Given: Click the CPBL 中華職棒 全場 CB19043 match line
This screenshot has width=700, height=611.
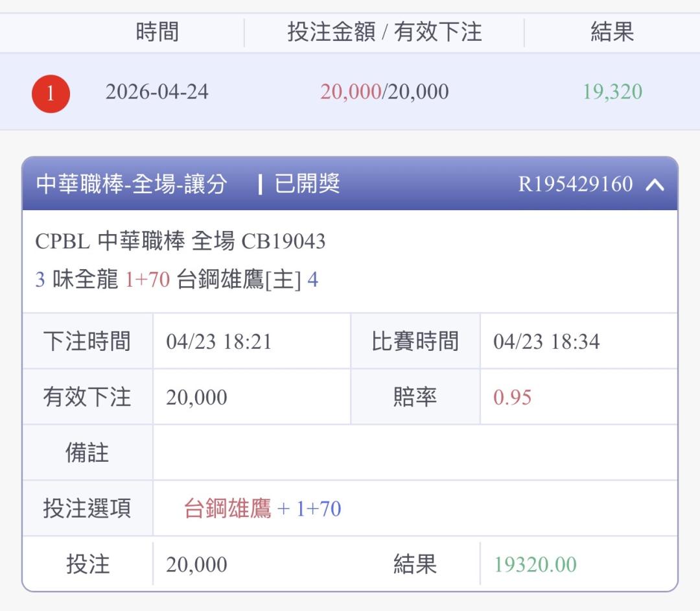Looking at the screenshot, I should click(180, 241).
